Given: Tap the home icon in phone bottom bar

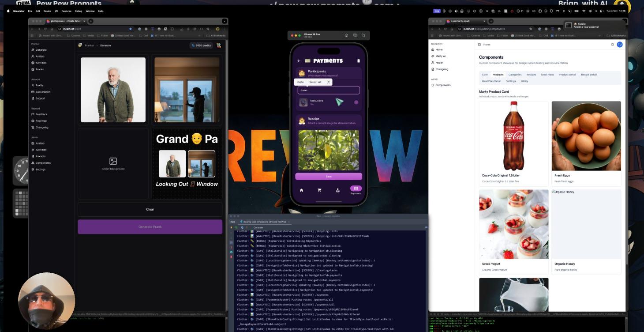Looking at the screenshot, I should pyautogui.click(x=302, y=190).
